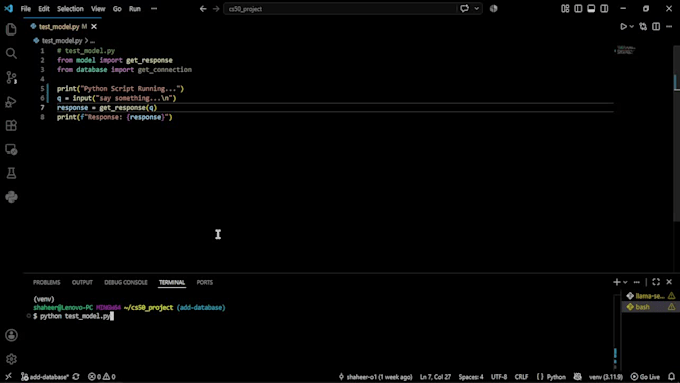Screen dimensions: 680x383
Task: Select the llama-se... terminal instance
Action: coord(651,296)
